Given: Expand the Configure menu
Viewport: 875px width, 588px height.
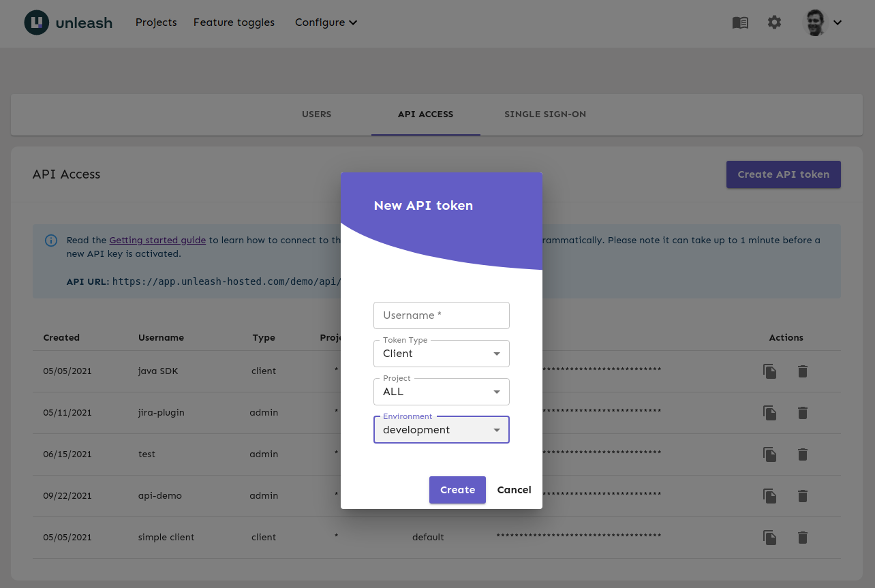Looking at the screenshot, I should (326, 22).
